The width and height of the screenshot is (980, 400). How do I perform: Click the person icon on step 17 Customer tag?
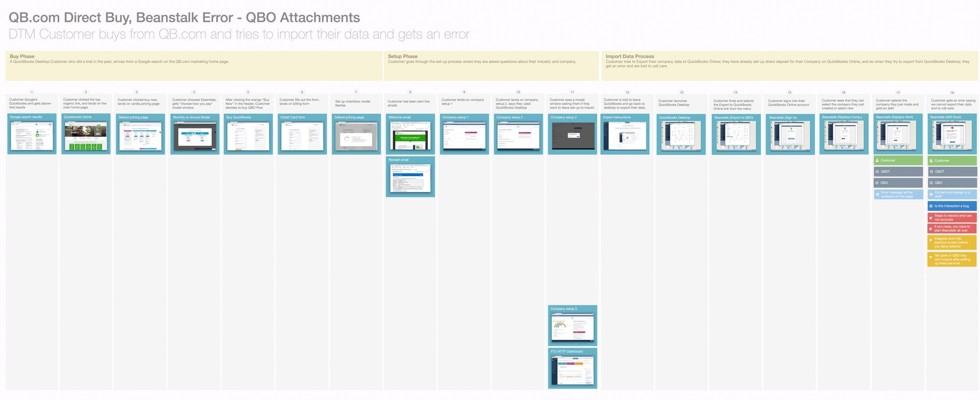877,160
